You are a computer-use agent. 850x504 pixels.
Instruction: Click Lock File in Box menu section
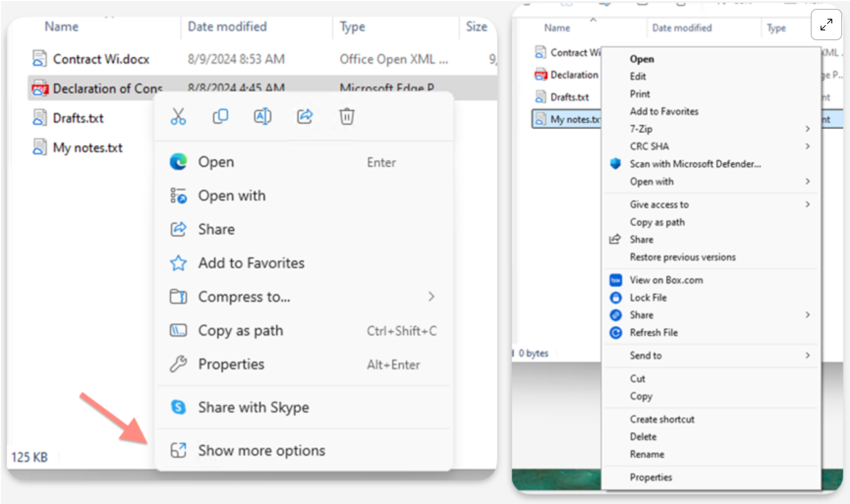pyautogui.click(x=648, y=298)
